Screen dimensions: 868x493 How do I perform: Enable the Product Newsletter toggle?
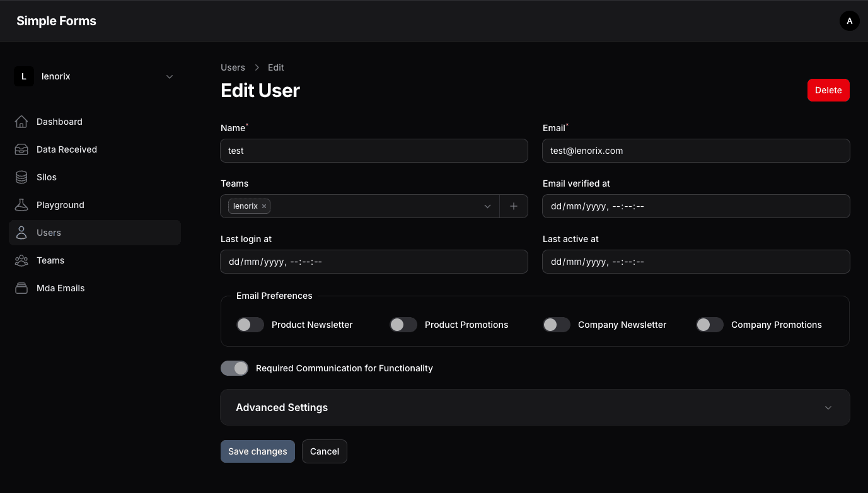pos(250,325)
